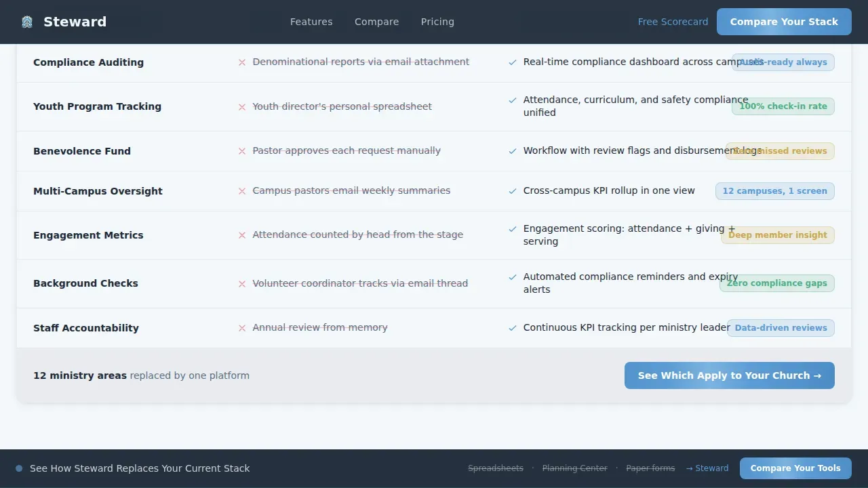The height and width of the screenshot is (488, 868).
Task: Click the Audit-ready always badge
Action: point(783,62)
